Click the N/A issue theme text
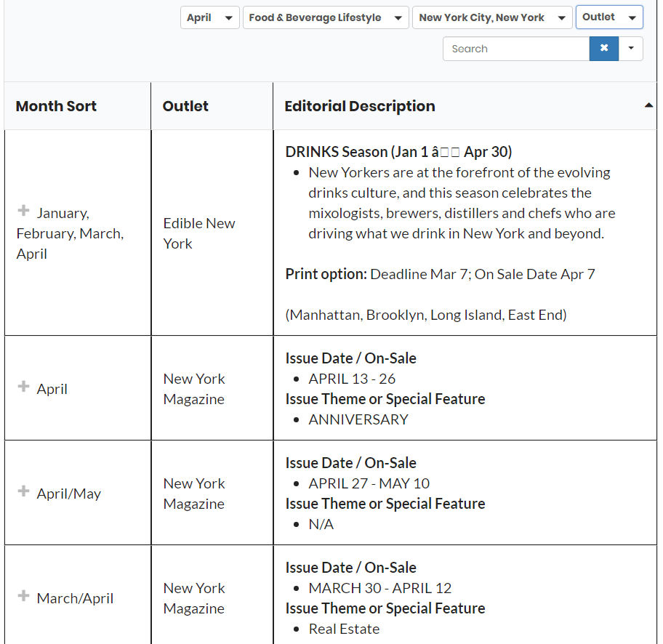Viewport: 663px width, 644px height. tap(321, 524)
